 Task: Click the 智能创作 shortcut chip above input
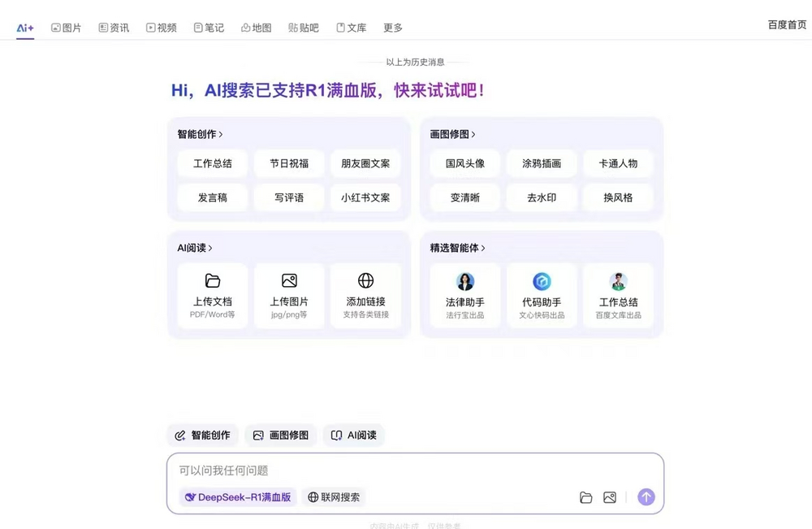pyautogui.click(x=202, y=436)
